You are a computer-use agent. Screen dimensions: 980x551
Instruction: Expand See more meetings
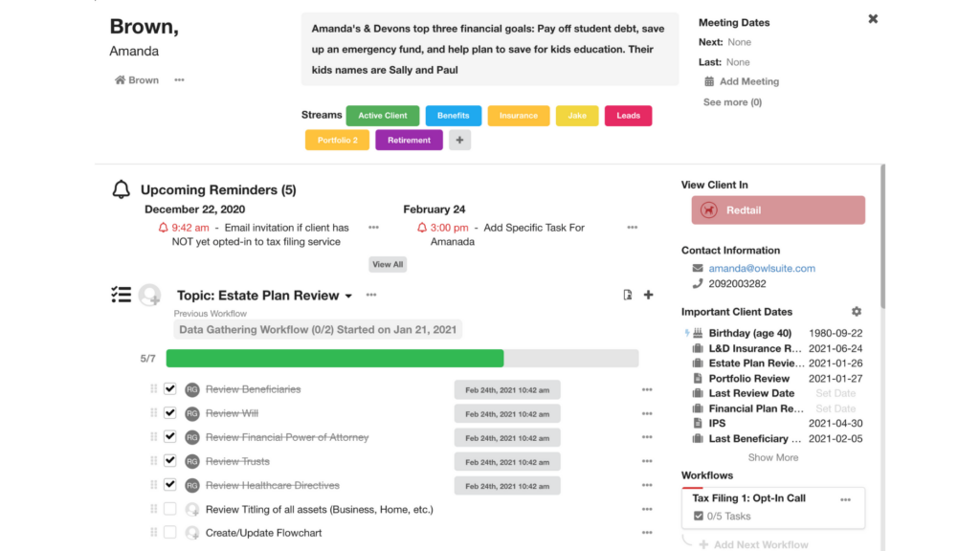[732, 102]
